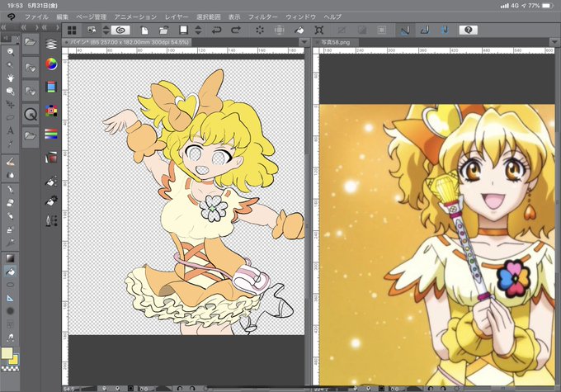Open the quick access Q palette
Viewport: 561px width, 392px height.
tap(31, 115)
